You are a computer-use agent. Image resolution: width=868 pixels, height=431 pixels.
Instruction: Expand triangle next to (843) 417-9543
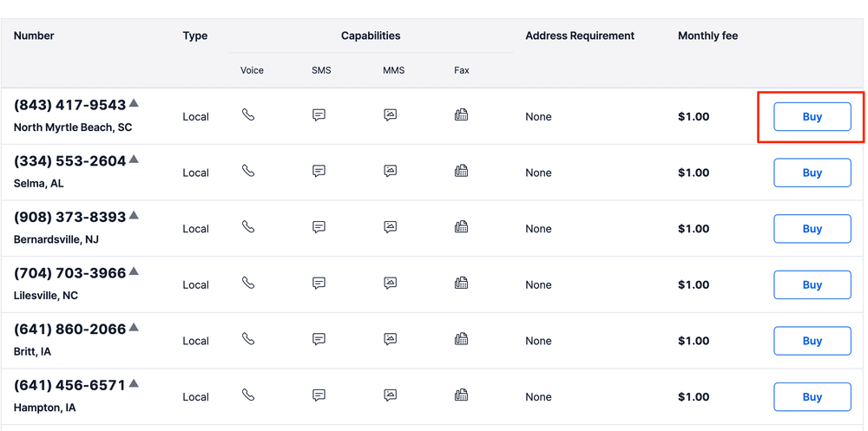tap(134, 104)
